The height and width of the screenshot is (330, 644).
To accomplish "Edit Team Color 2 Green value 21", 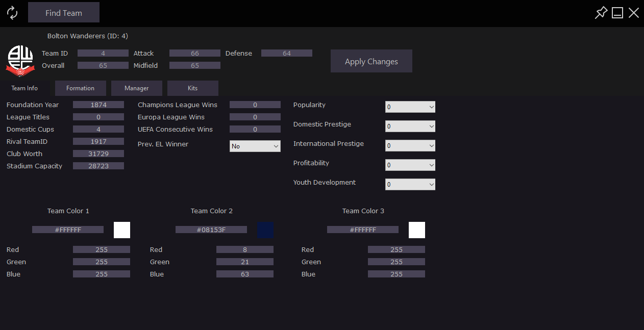I will (x=245, y=262).
